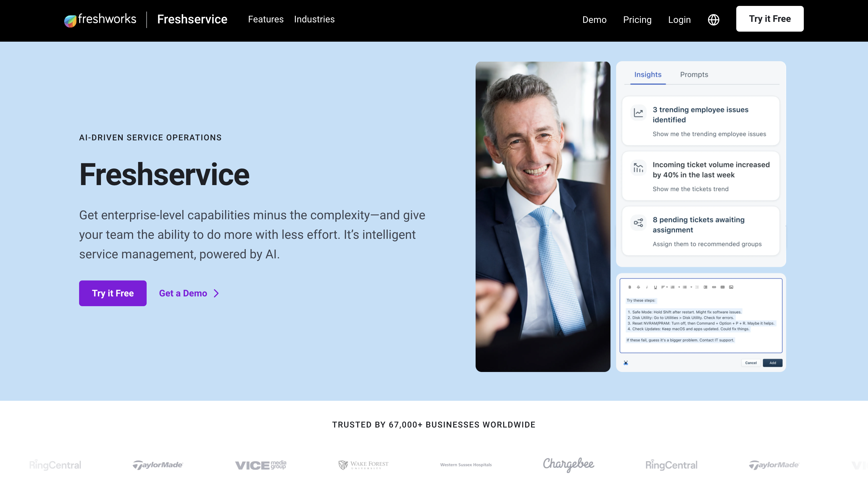Open the Industries menu
Viewport: 868px width, 491px height.
pos(314,19)
